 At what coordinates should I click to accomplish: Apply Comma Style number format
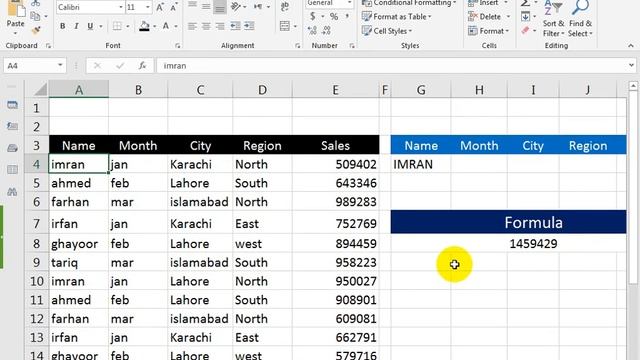coord(347,16)
